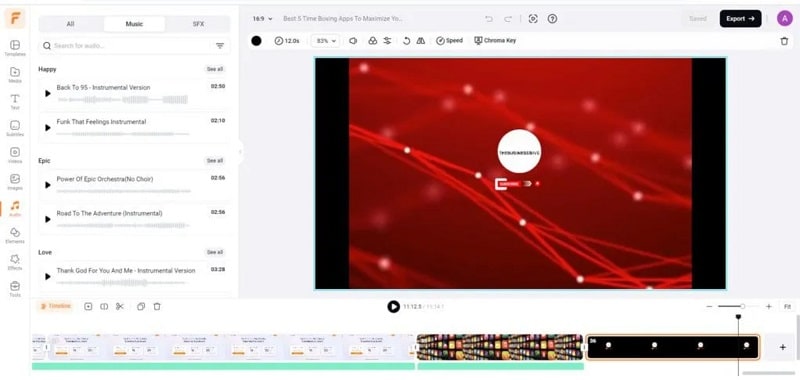
Task: Flip the clip with mirror icon
Action: click(420, 41)
